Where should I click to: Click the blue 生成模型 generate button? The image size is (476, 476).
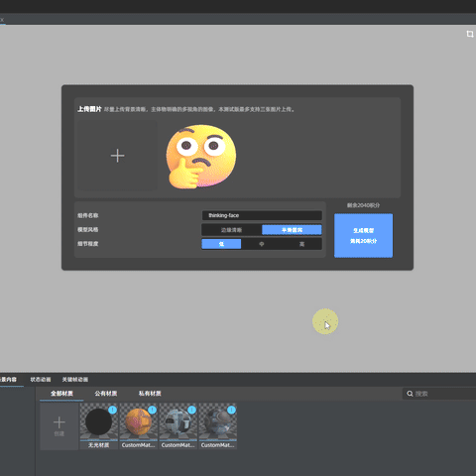pyautogui.click(x=363, y=235)
